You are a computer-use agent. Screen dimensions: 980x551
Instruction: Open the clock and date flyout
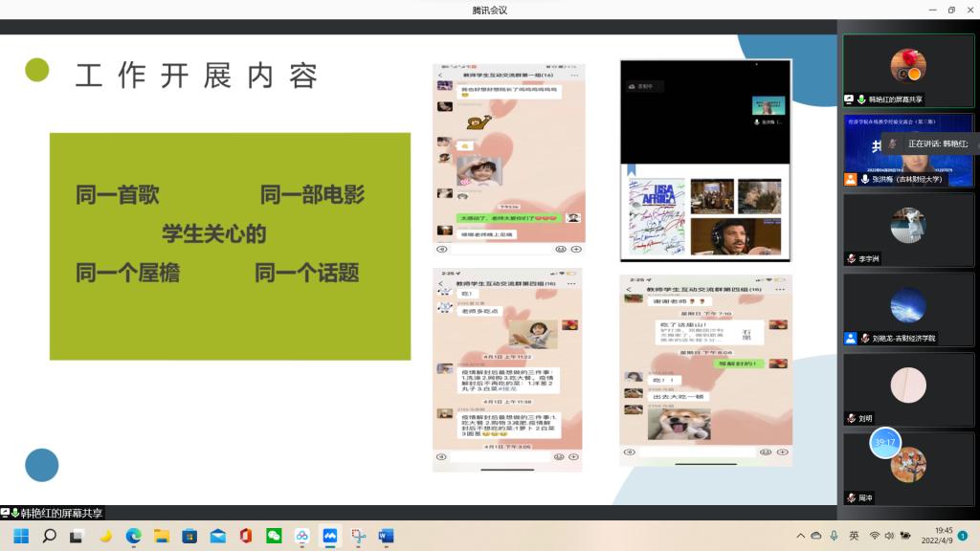(944, 536)
